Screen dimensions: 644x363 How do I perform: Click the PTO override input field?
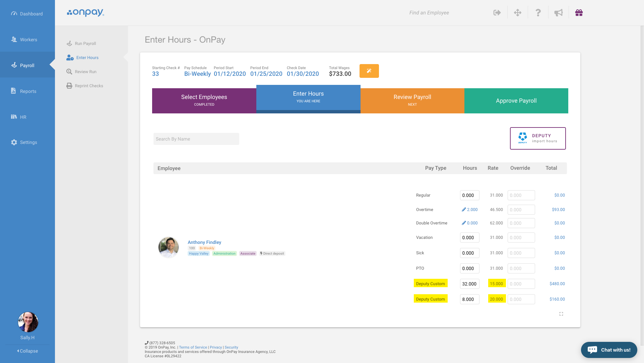(x=521, y=268)
